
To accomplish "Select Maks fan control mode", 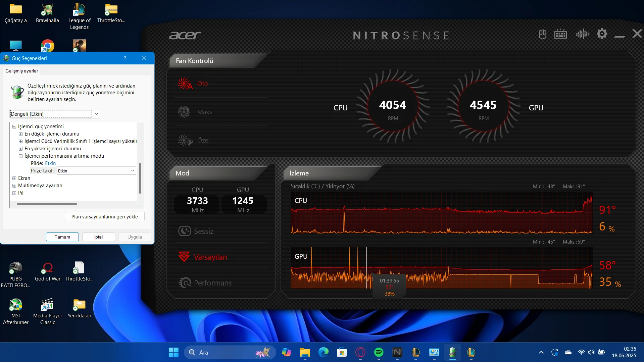I will (204, 112).
